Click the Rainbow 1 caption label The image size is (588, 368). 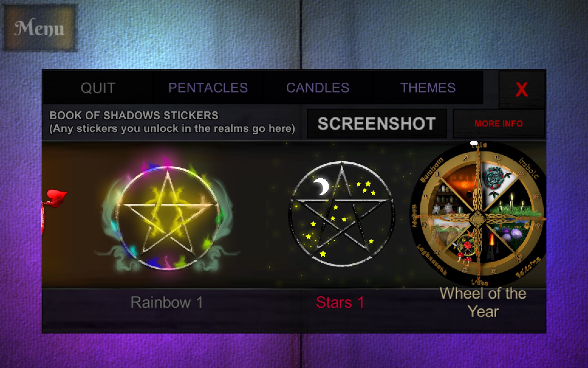[x=167, y=302]
